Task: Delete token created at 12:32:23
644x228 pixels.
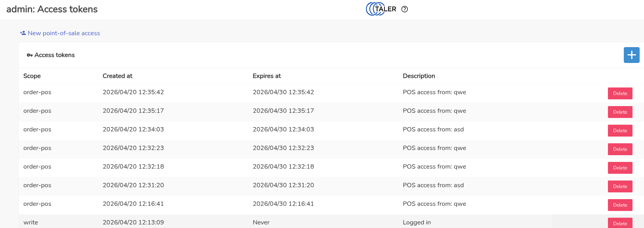Action: pos(620,149)
